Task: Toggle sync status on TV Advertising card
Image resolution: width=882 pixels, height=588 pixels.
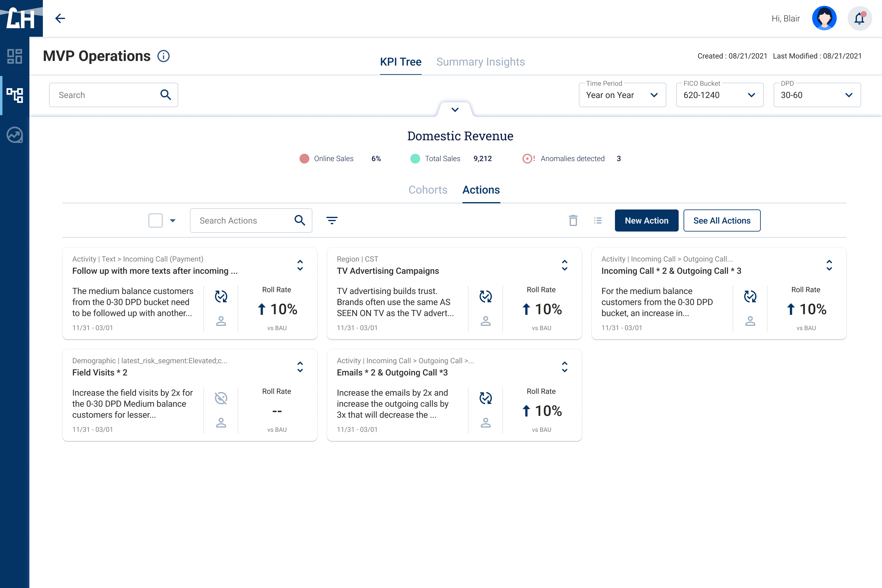Action: (x=486, y=297)
